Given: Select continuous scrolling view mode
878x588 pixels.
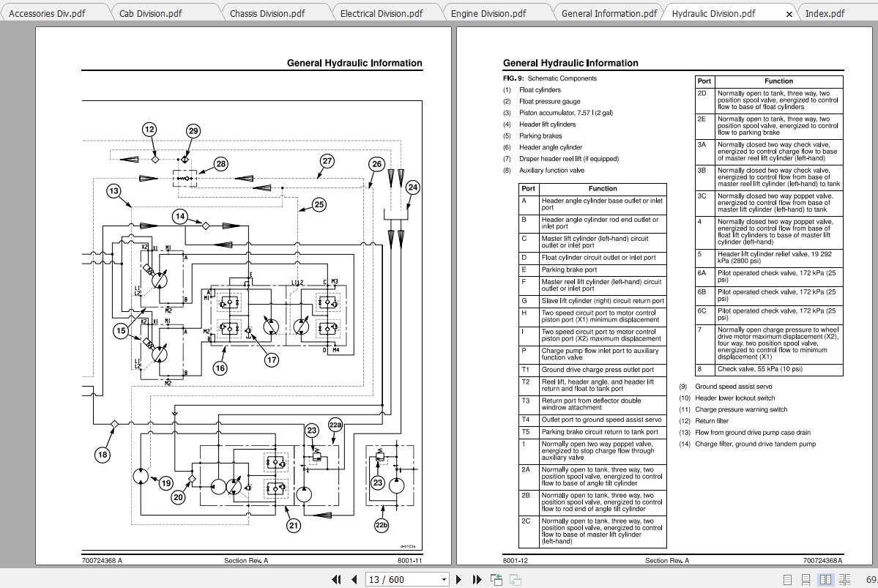Looking at the screenshot, I should pyautogui.click(x=806, y=579).
